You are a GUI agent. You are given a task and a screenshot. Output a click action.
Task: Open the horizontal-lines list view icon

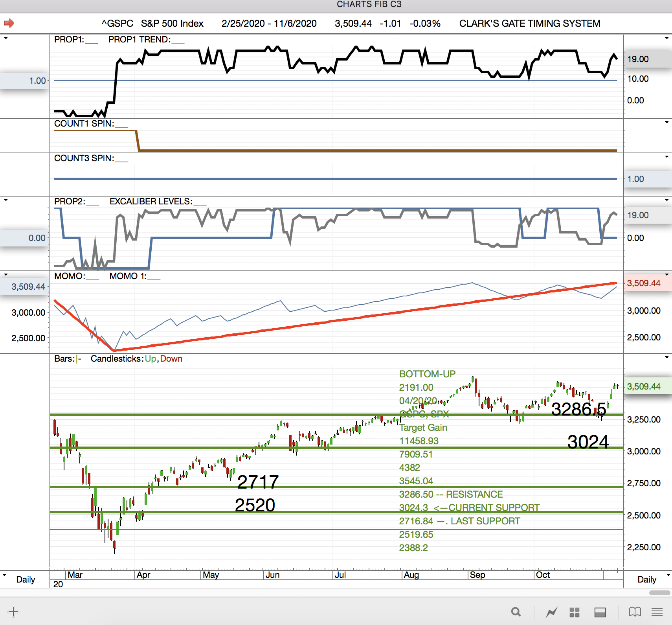tap(657, 612)
